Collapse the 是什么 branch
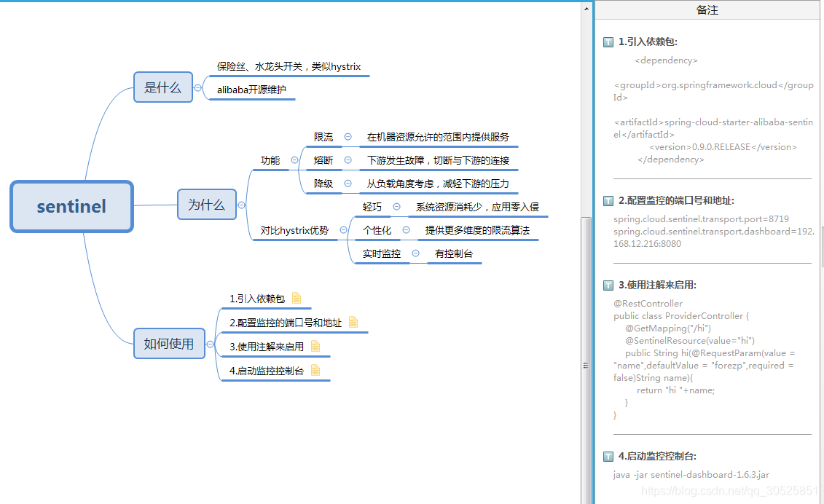 coord(197,88)
